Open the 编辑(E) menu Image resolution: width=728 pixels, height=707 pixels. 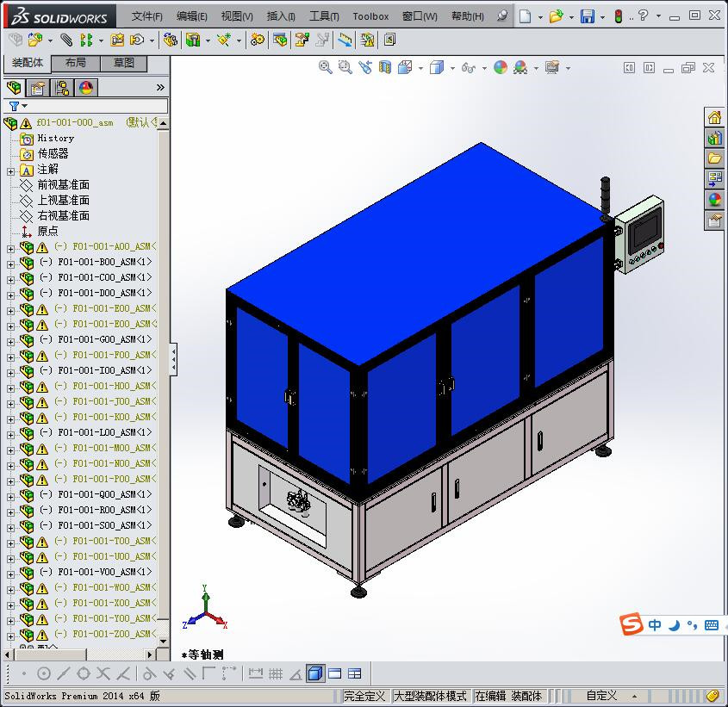click(x=192, y=16)
